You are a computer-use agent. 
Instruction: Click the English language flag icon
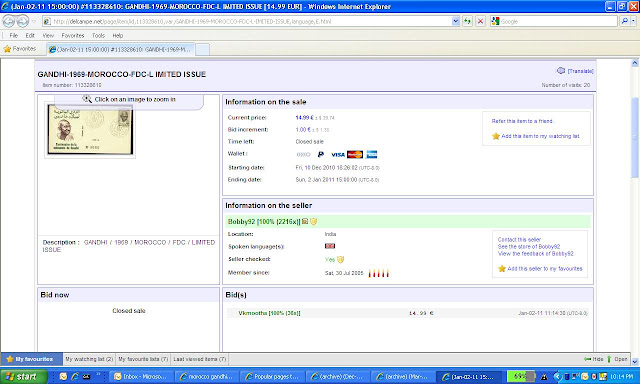point(330,246)
